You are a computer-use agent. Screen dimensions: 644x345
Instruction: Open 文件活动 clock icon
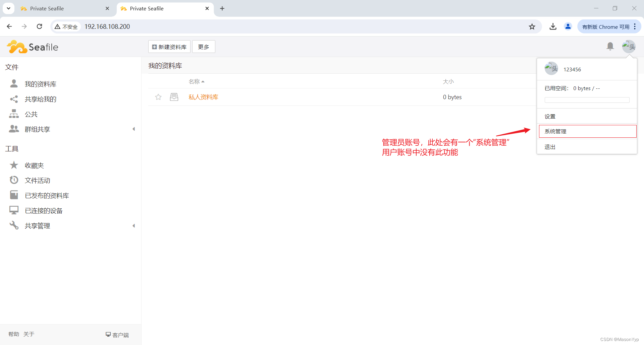coord(14,180)
